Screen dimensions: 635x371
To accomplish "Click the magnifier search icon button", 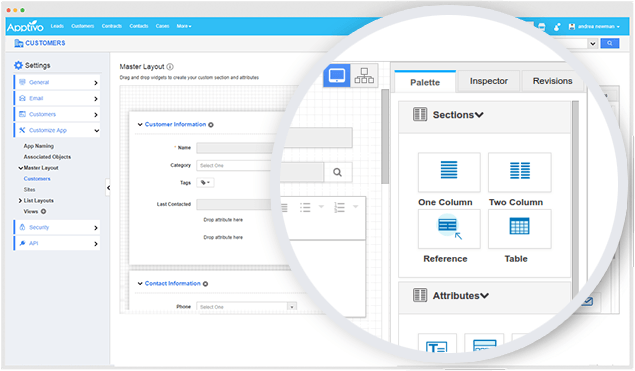I will 338,173.
